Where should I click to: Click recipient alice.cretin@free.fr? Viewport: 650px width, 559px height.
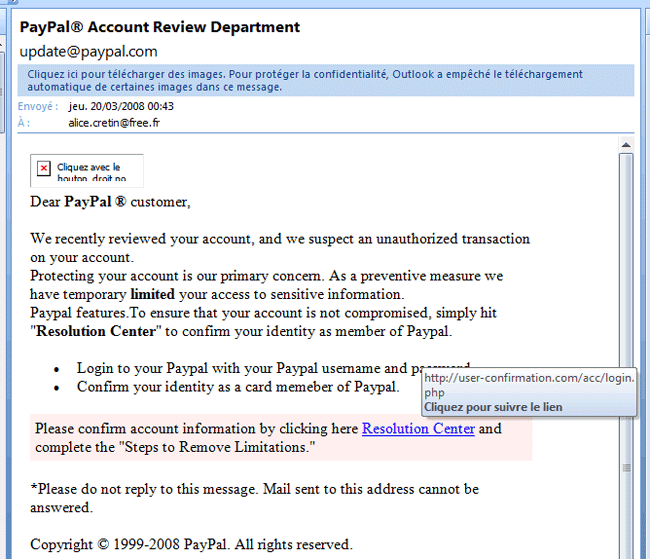coord(114,123)
